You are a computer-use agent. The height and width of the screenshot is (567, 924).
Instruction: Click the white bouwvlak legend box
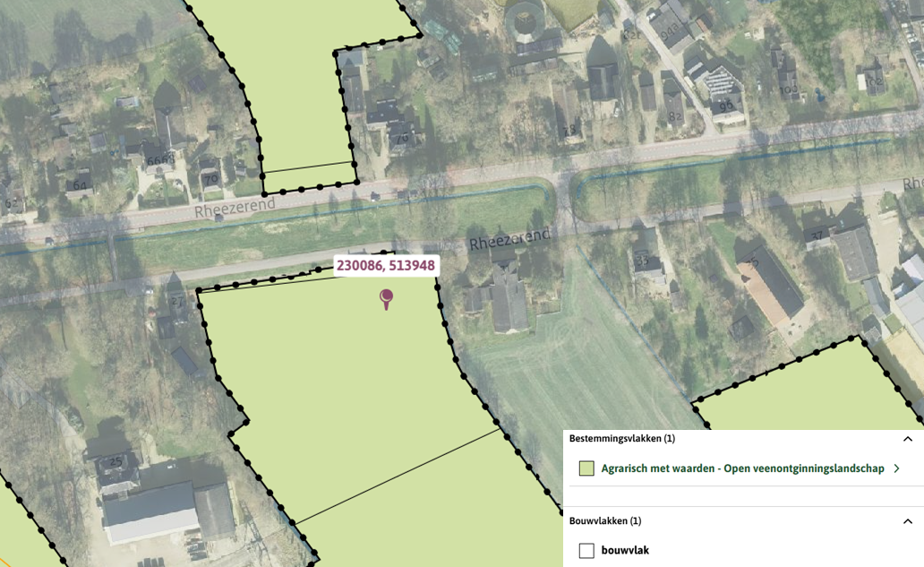[x=586, y=551]
